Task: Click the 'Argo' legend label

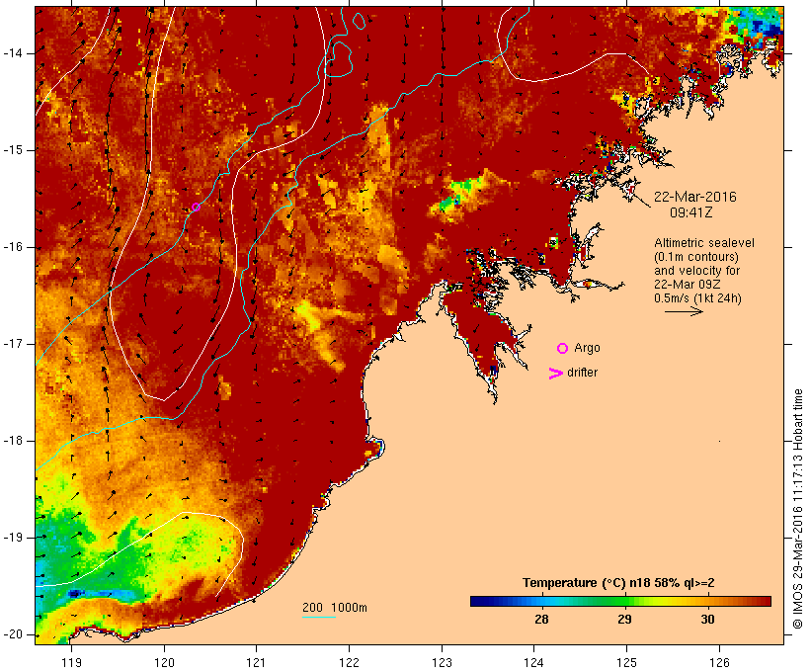Action: [587, 349]
